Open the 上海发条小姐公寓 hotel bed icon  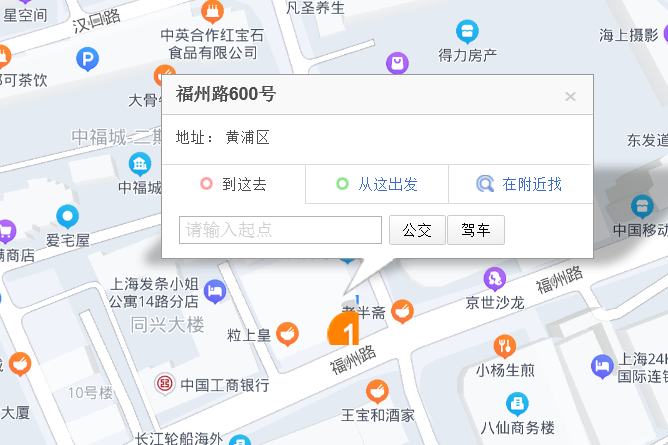pyautogui.click(x=215, y=292)
